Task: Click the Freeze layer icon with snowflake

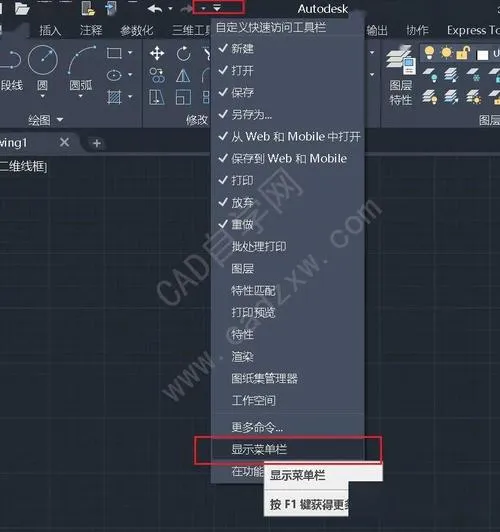Action: point(473,75)
